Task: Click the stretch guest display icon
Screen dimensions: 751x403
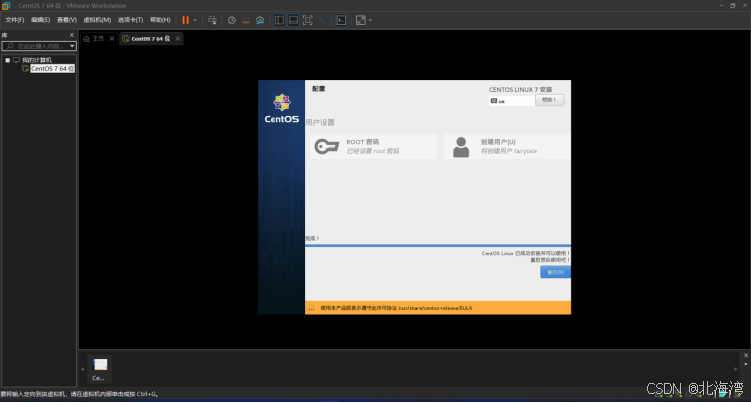Action: 361,20
